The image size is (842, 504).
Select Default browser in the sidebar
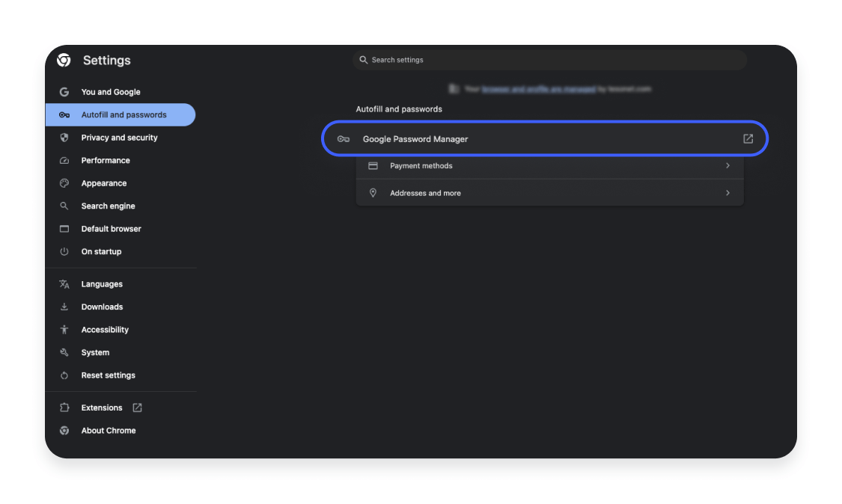tap(111, 229)
